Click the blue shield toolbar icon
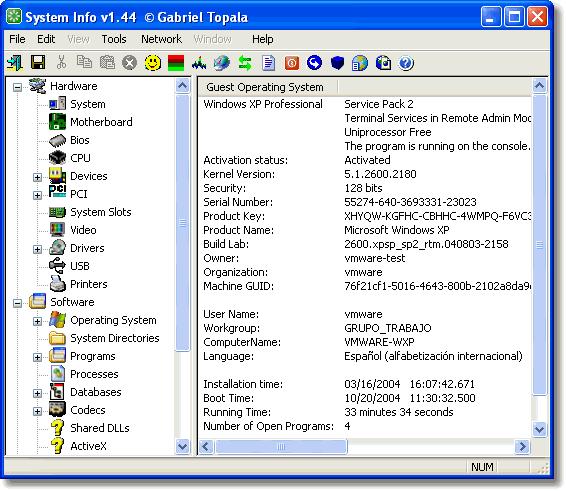The width and height of the screenshot is (566, 491). pos(337,63)
